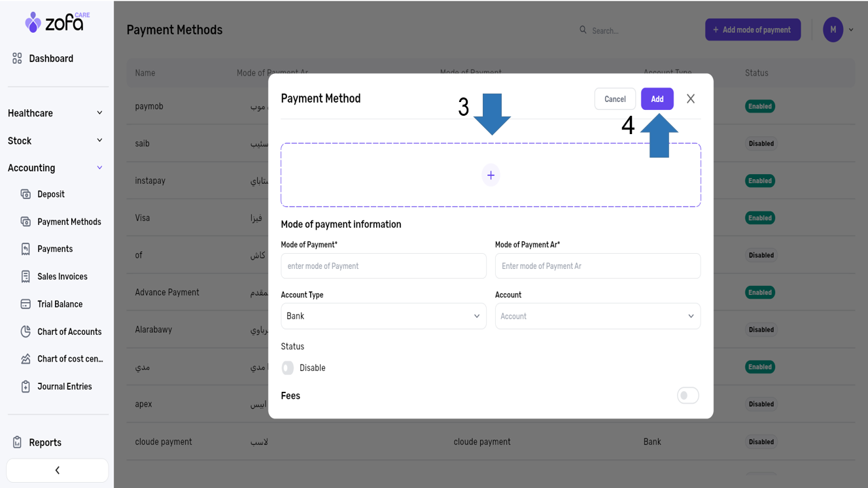Toggle the Status Disable switch
868x488 pixels.
pyautogui.click(x=288, y=368)
